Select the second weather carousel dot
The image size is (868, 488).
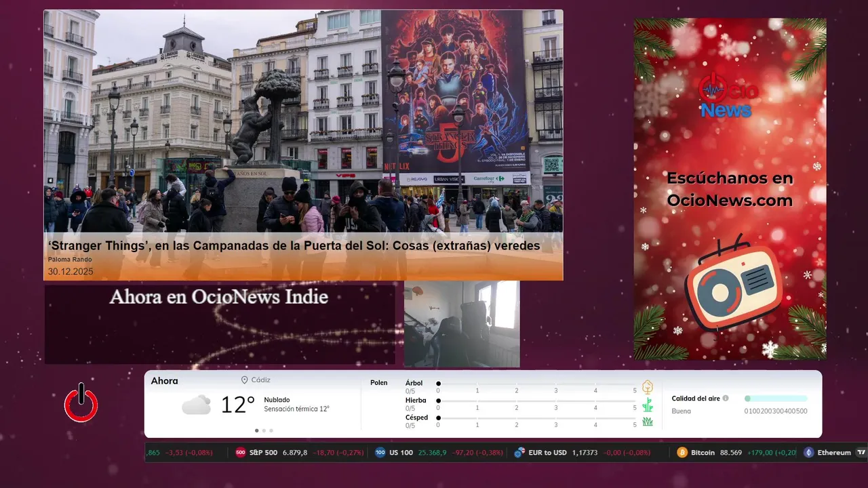(264, 430)
